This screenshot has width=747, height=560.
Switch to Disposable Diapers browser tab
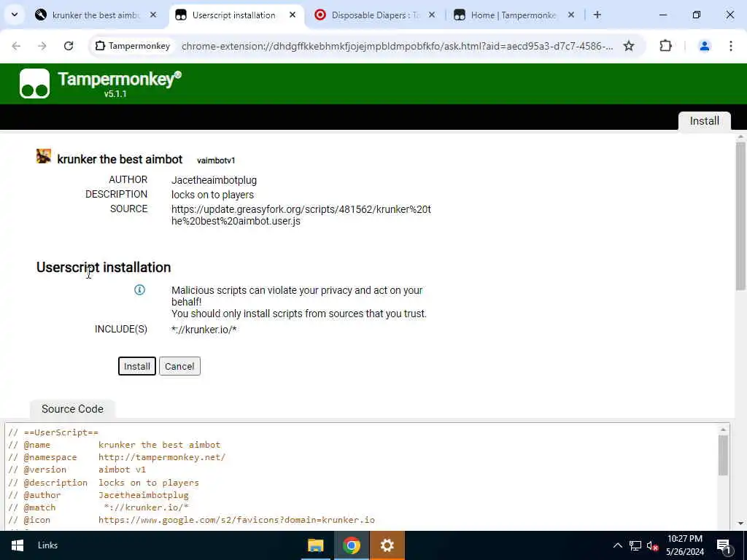376,15
